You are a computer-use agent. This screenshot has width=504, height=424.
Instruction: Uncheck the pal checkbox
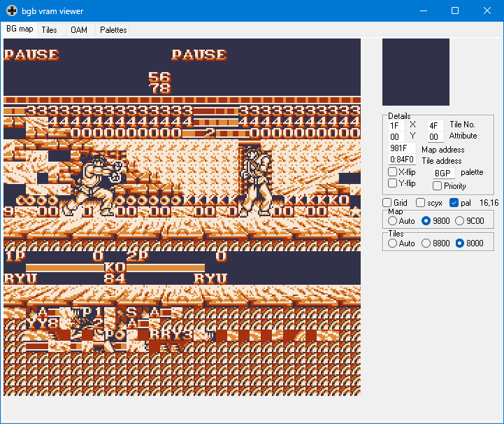point(454,203)
